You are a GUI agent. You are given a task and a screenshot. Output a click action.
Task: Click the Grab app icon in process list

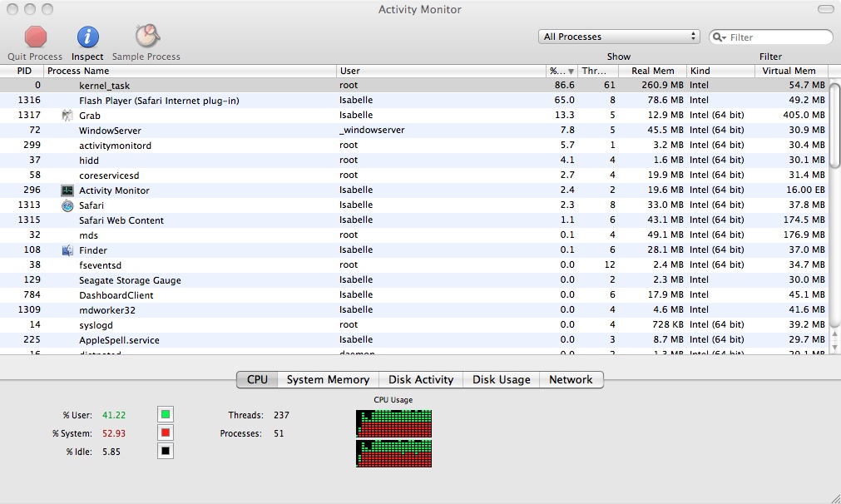pos(67,116)
